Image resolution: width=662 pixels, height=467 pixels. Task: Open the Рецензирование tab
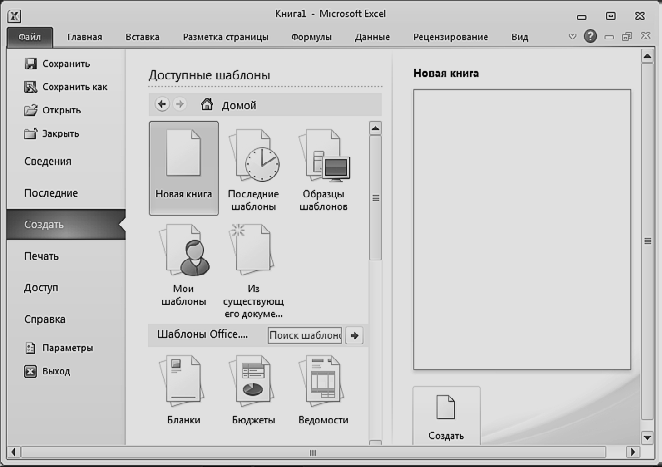coord(450,37)
